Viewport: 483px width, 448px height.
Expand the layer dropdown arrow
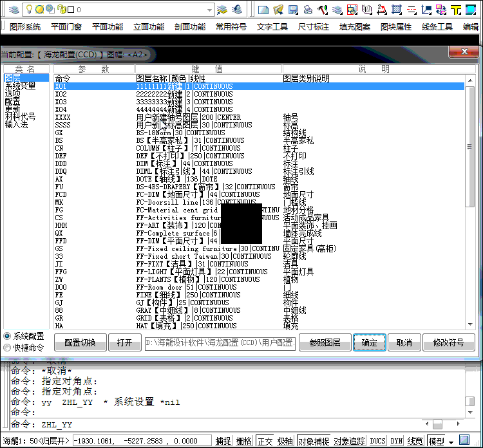point(209,10)
